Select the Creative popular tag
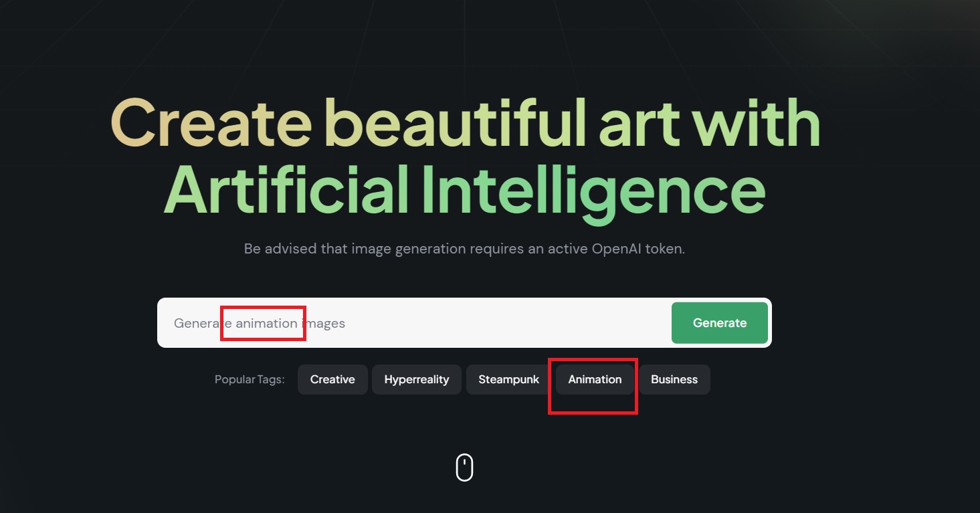Image resolution: width=980 pixels, height=513 pixels. pyautogui.click(x=332, y=379)
